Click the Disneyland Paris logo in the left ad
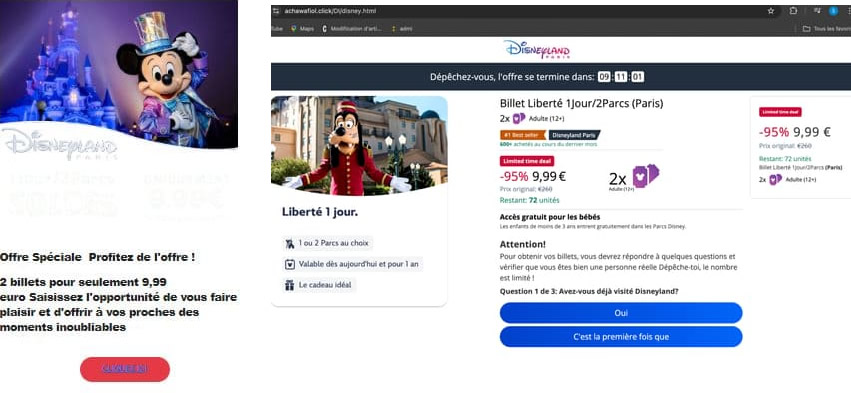This screenshot has width=851, height=393. pos(61,144)
